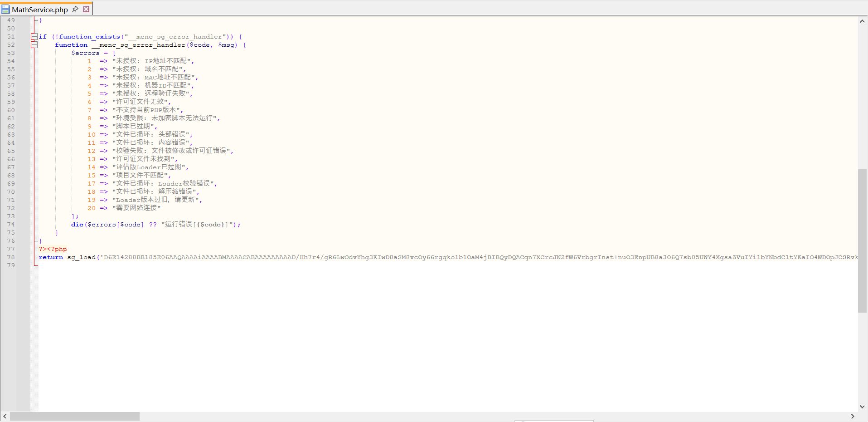
Task: Click the 'IP地址不匹配' error string
Action: [x=166, y=61]
